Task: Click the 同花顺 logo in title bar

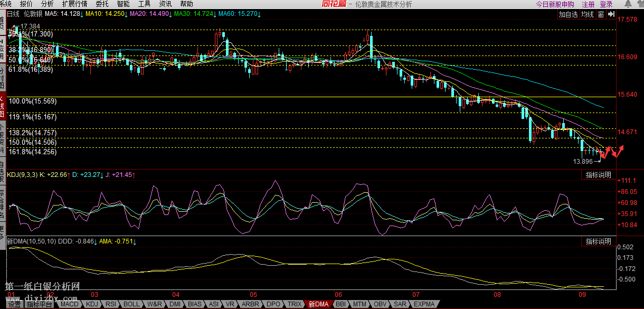Action: point(335,4)
